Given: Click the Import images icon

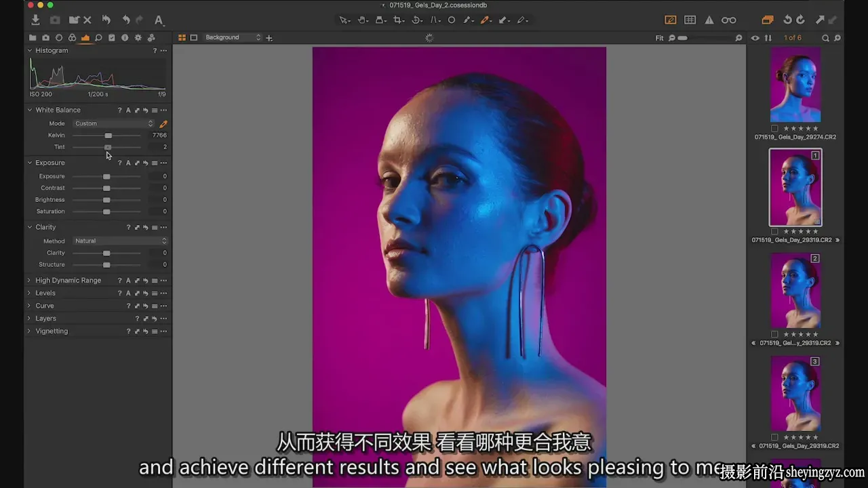Looking at the screenshot, I should click(x=35, y=20).
